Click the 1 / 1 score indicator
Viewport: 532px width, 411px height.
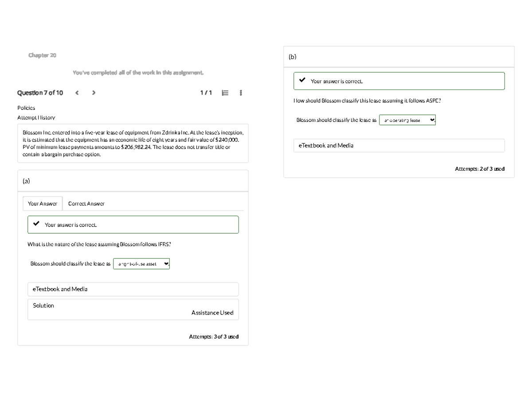pos(206,93)
